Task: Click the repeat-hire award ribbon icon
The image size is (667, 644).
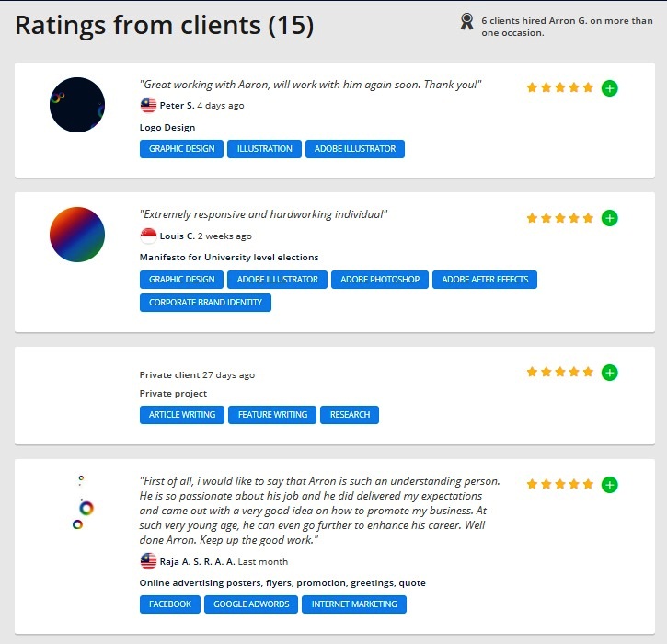Action: point(467,21)
